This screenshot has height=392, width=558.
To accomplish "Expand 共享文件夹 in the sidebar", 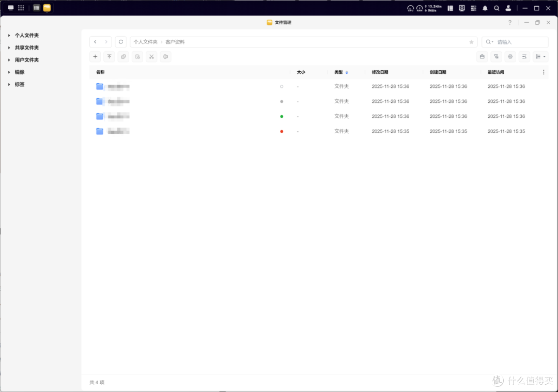I will pos(9,48).
